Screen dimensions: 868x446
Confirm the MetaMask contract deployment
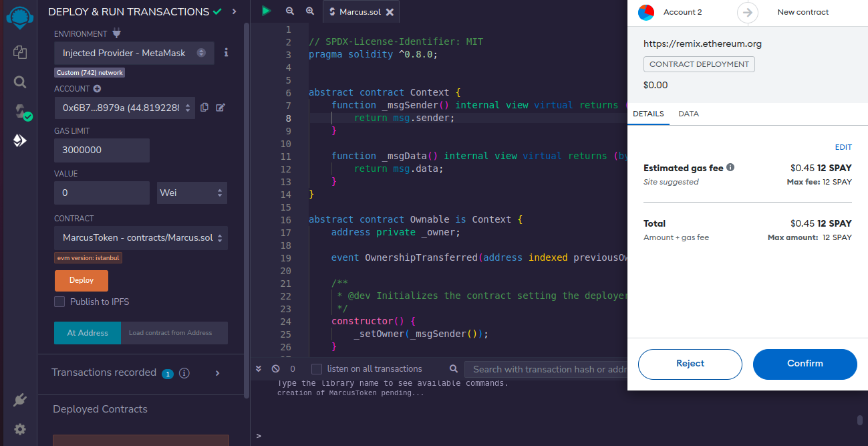[805, 364]
